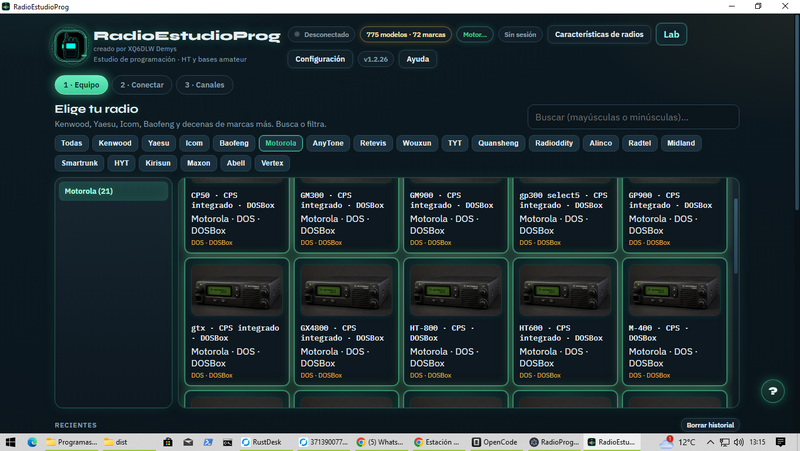Filter radios by Retevis
This screenshot has width=800, height=451.
pos(373,143)
